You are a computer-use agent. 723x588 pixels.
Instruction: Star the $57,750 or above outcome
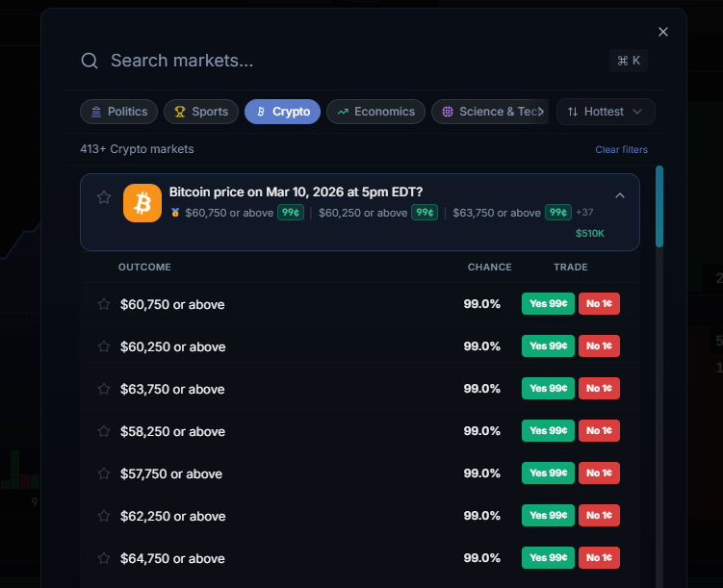coord(104,473)
